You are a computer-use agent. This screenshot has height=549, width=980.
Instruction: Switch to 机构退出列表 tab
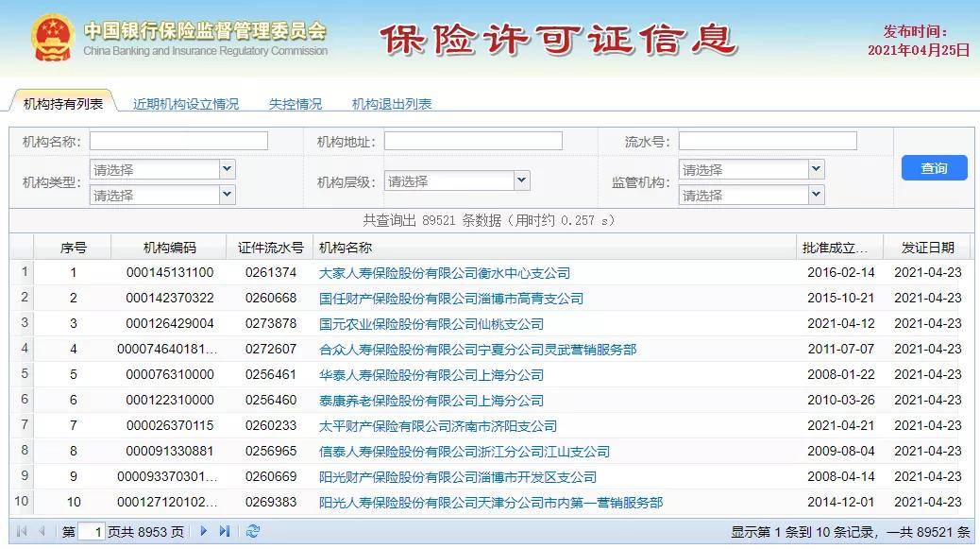(x=392, y=104)
